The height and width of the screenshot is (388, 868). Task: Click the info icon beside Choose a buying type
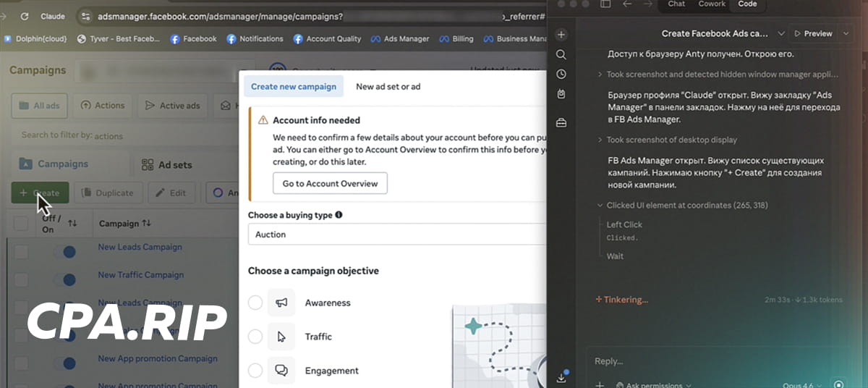(x=339, y=215)
